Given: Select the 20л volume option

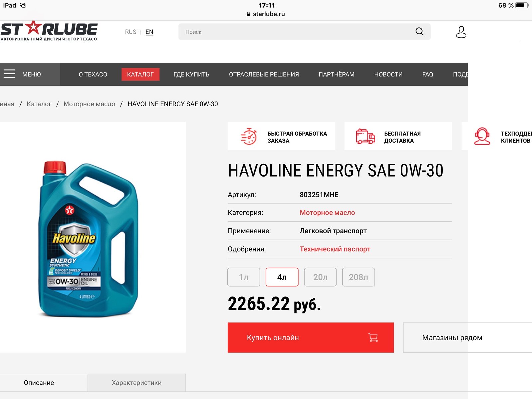Looking at the screenshot, I should click(x=320, y=277).
